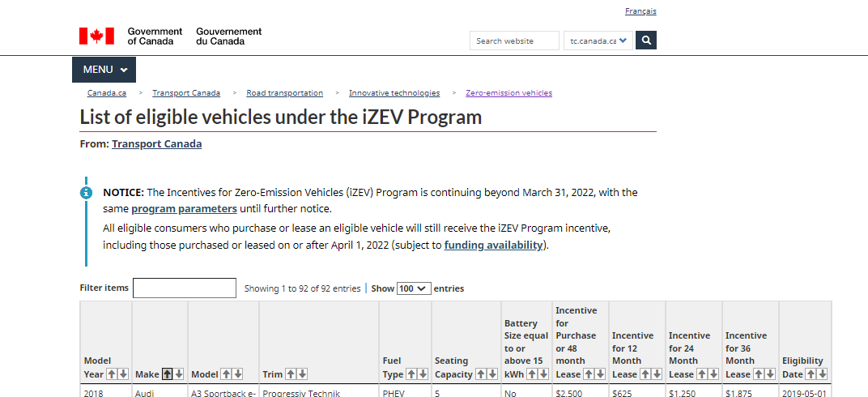Sort 24 Month Lease incentive descending

[713, 374]
